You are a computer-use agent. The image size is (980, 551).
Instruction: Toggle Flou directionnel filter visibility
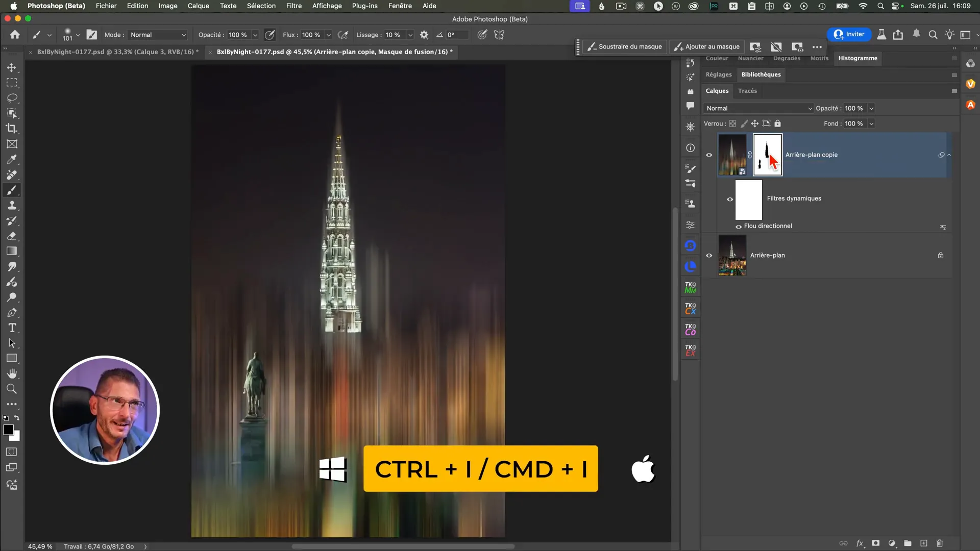[739, 227]
